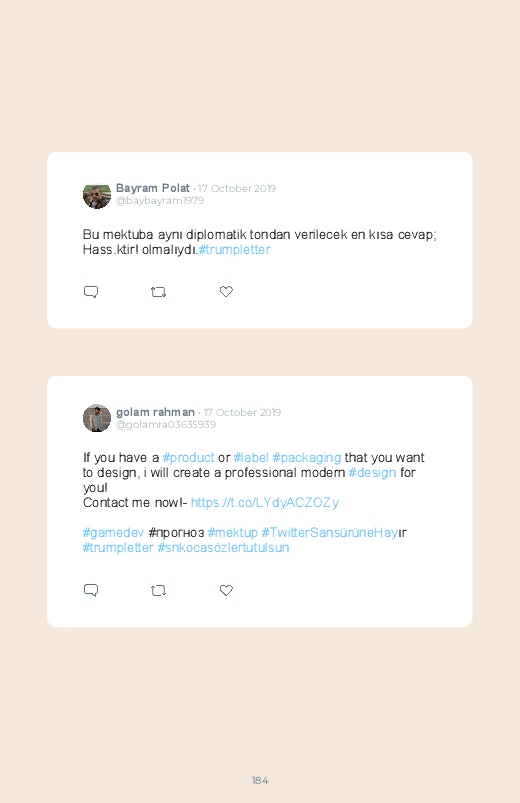Retweet golam rahman's tweet

[x=158, y=590]
